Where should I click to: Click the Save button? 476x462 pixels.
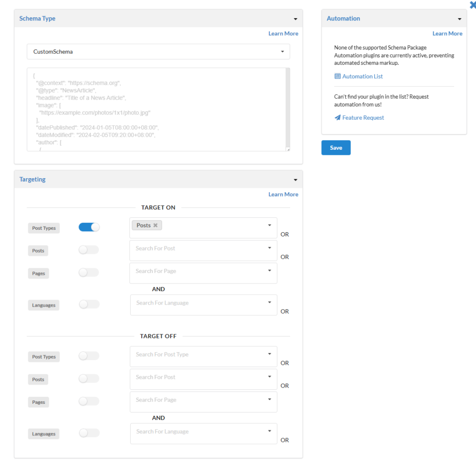[336, 147]
